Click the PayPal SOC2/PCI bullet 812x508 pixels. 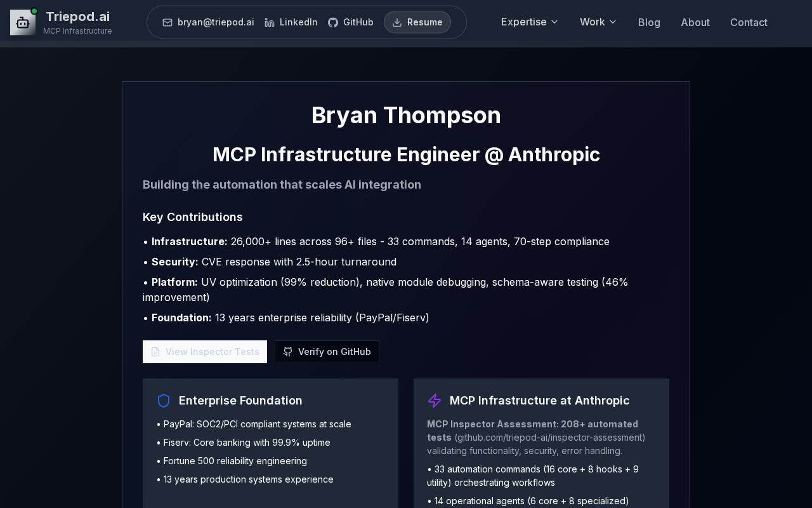(x=254, y=424)
